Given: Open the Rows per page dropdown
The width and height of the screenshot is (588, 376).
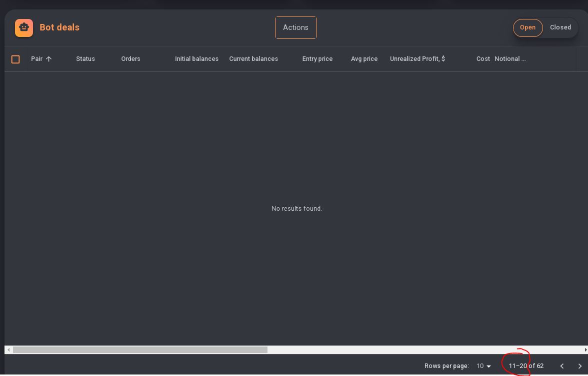Looking at the screenshot, I should [483, 366].
